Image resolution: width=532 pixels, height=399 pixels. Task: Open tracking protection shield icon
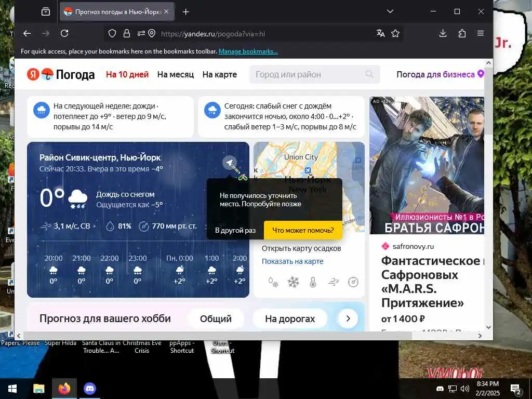click(112, 33)
